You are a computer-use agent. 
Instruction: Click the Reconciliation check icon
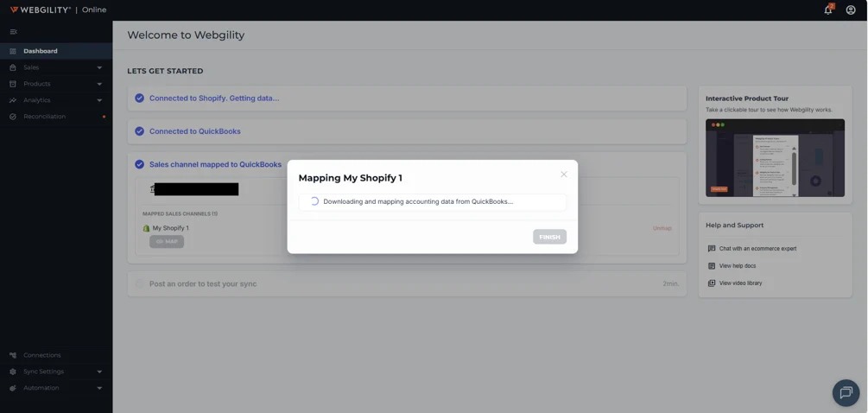(13, 117)
